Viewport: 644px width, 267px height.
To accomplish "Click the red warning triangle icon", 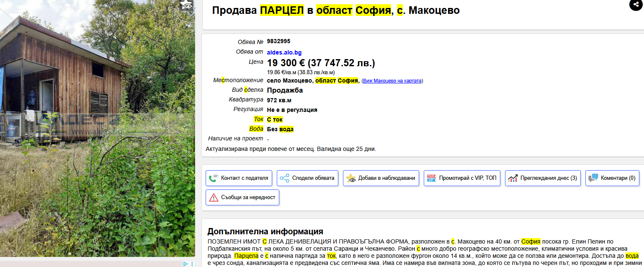I will [214, 197].
